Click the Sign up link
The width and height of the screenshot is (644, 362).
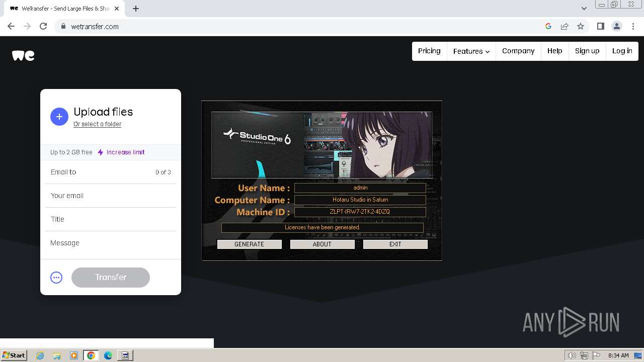click(x=587, y=51)
